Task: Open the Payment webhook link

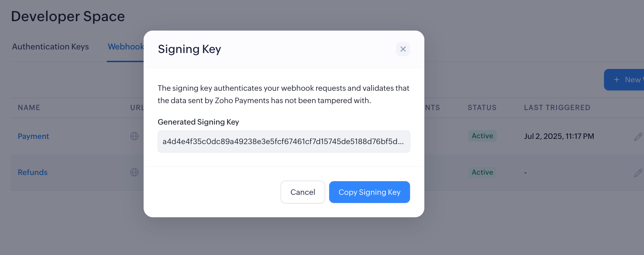Action: click(33, 136)
